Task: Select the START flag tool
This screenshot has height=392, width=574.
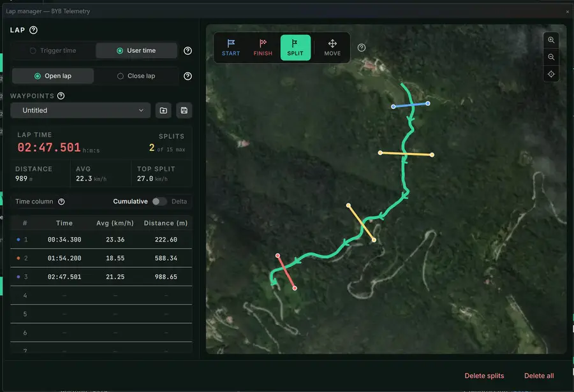Action: click(231, 48)
